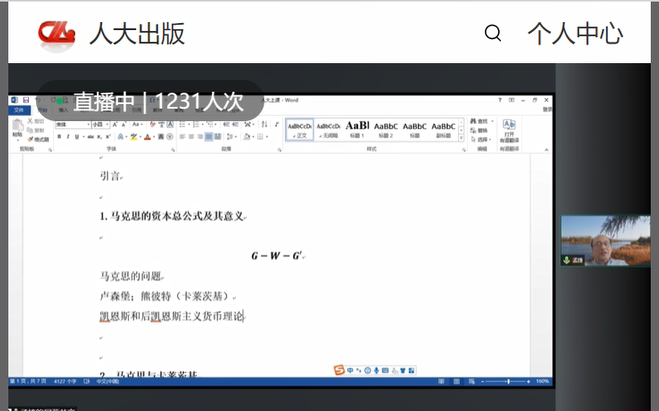The height and width of the screenshot is (411, 659).
Task: Open the 文件 tab in Word
Action: 19,110
